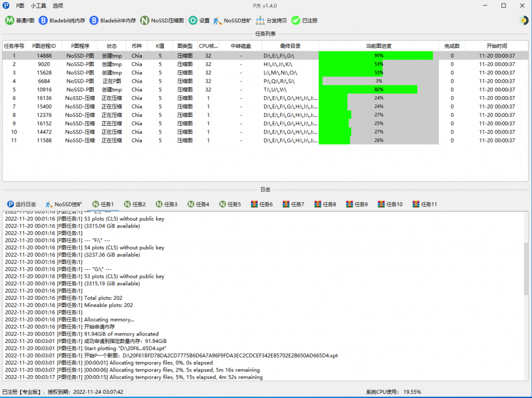Click the 已注册 green checkmark icon
532x398 pixels.
click(296, 21)
